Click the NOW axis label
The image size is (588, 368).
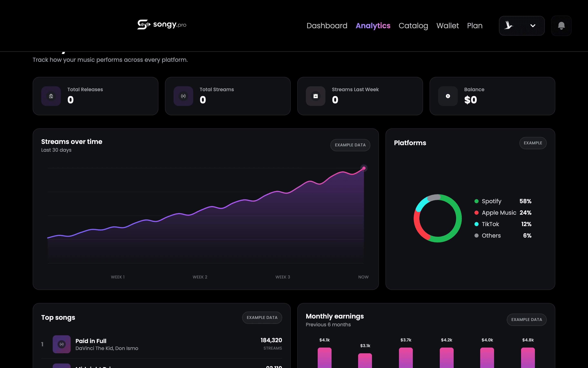363,277
